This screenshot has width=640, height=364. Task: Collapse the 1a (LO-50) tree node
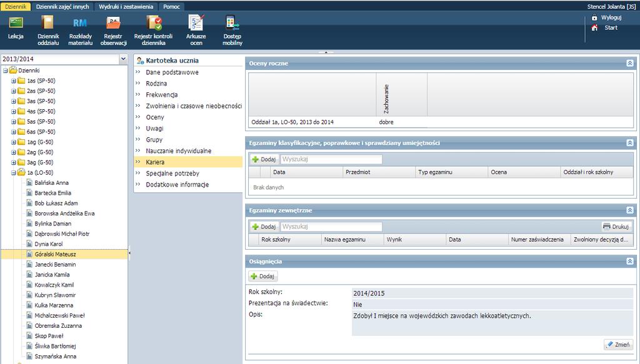(x=14, y=172)
